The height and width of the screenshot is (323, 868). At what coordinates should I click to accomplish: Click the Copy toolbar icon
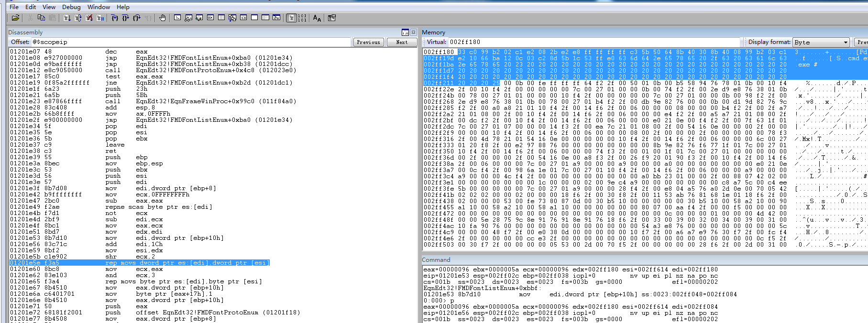(41, 18)
